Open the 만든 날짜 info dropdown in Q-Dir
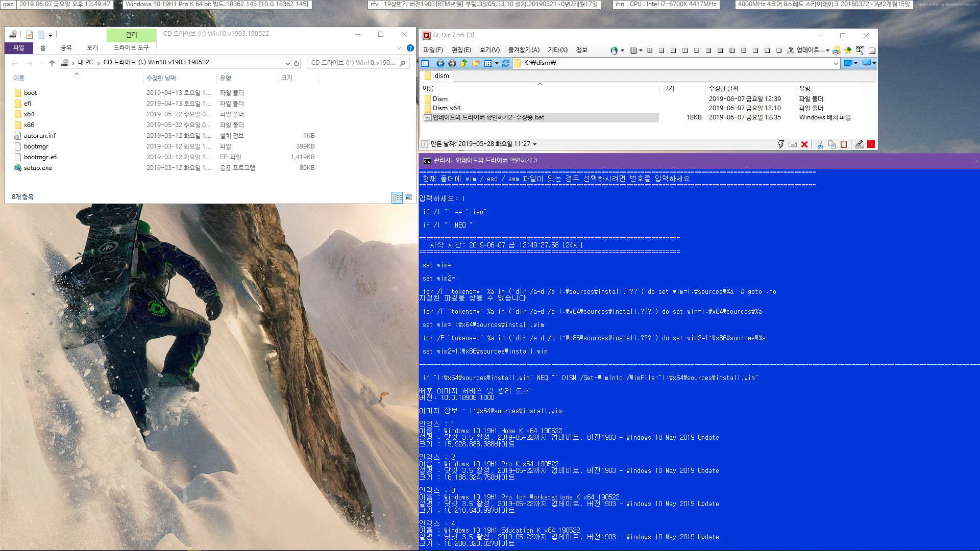The image size is (980, 551). click(x=534, y=144)
